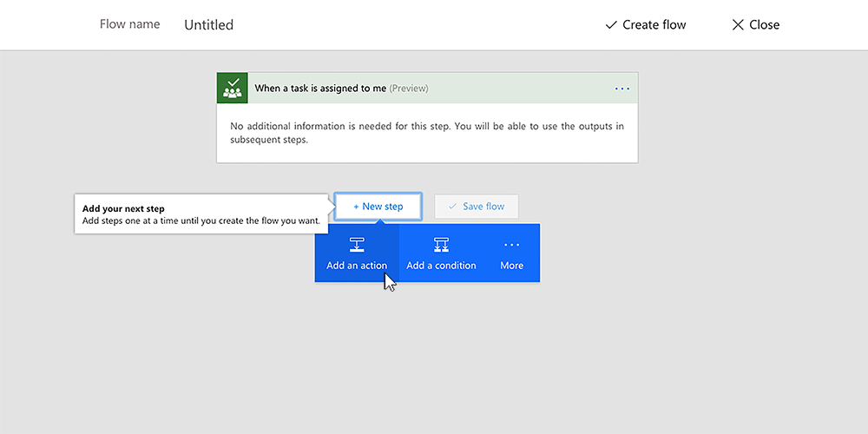The height and width of the screenshot is (434, 868).
Task: Click the checkmark icon in Save flow
Action: point(452,207)
